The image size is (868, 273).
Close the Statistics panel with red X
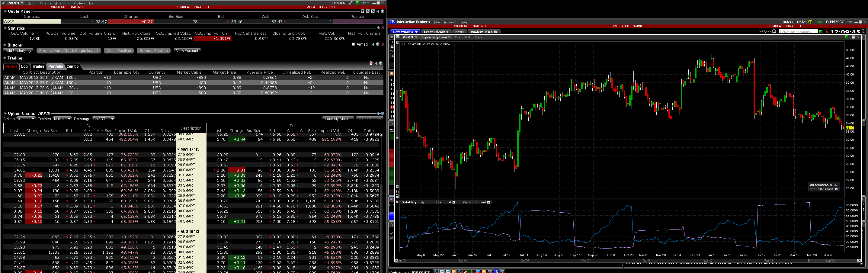383,28
